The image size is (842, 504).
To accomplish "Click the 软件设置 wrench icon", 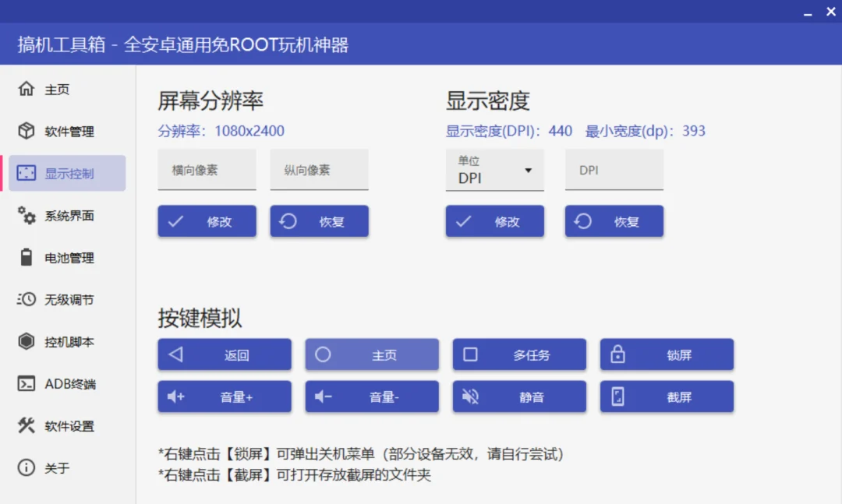I will 24,426.
